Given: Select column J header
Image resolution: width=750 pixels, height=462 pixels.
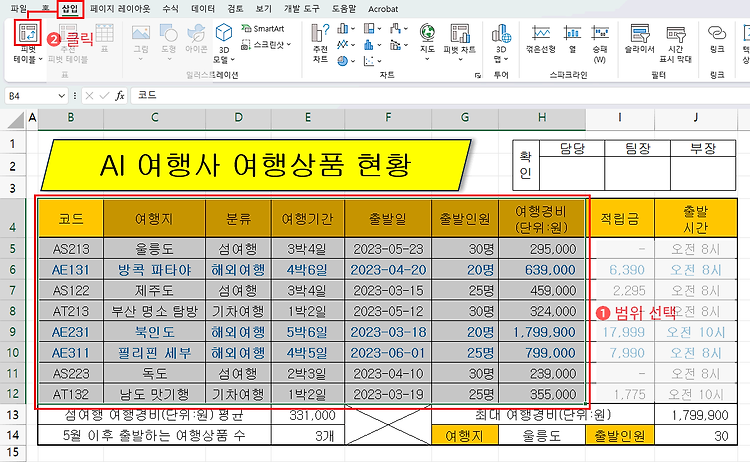Looking at the screenshot, I should (695, 118).
